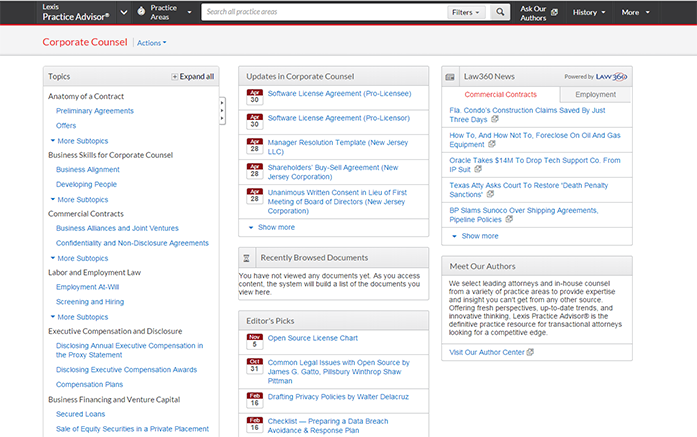This screenshot has width=697, height=437.
Task: Click the Recently Browsed Documents hourglass icon
Action: (x=246, y=258)
